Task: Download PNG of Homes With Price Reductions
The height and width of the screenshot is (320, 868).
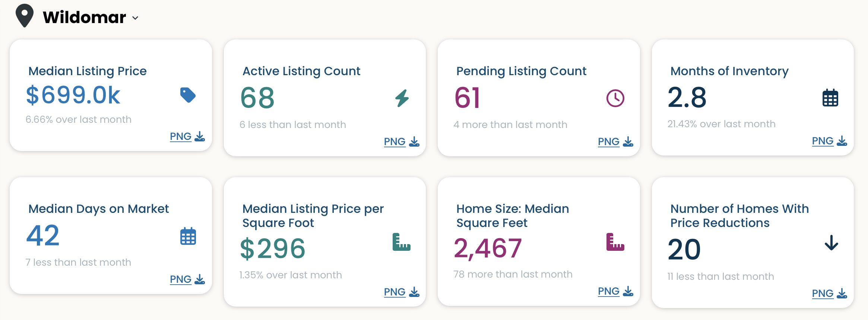Action: tap(830, 294)
